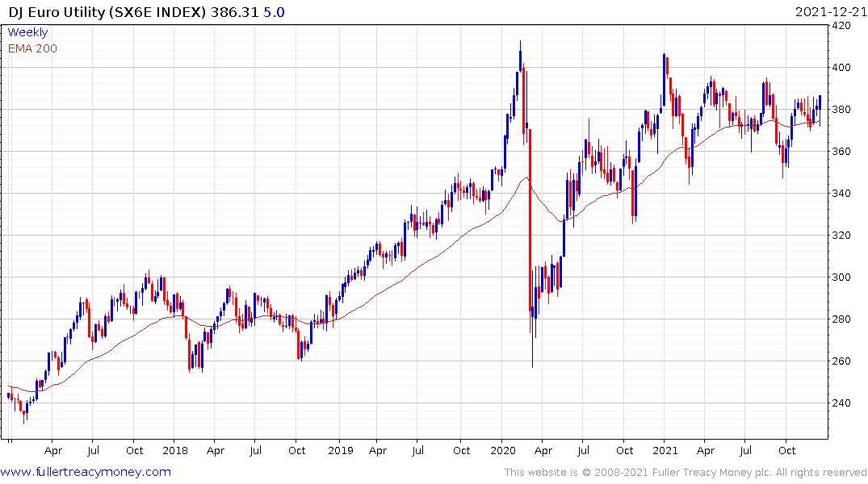Click the 240 price axis label
The image size is (868, 484).
pyautogui.click(x=841, y=403)
